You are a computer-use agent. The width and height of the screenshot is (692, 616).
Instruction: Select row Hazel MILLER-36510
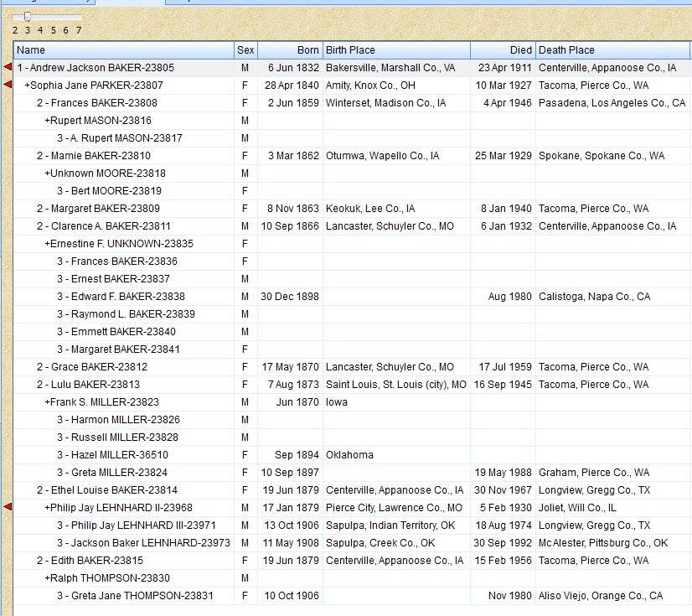click(x=352, y=455)
